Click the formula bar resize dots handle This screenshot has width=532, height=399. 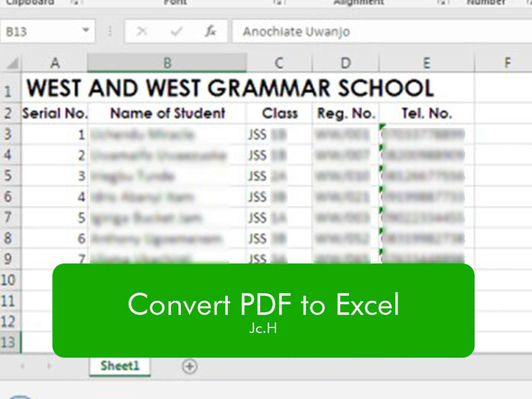[110, 31]
